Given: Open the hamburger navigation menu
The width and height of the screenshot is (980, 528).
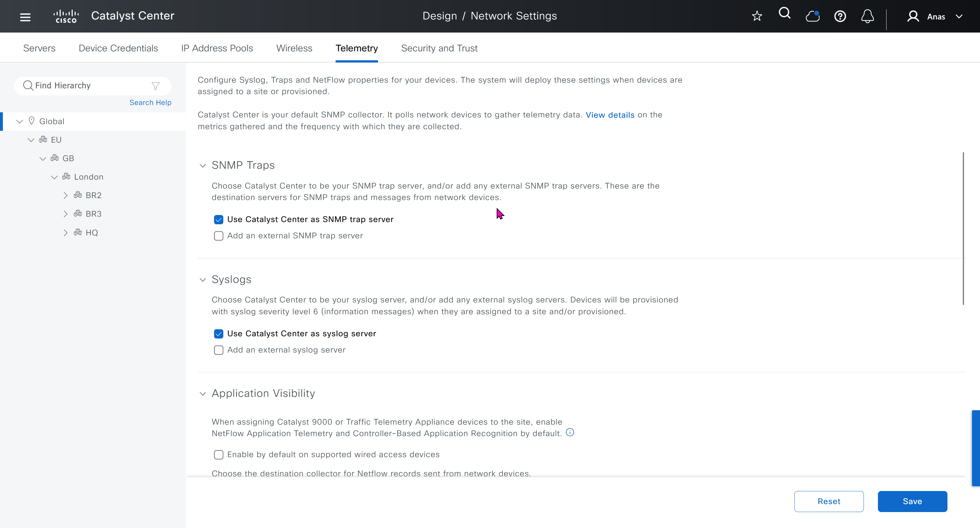Looking at the screenshot, I should [x=25, y=17].
